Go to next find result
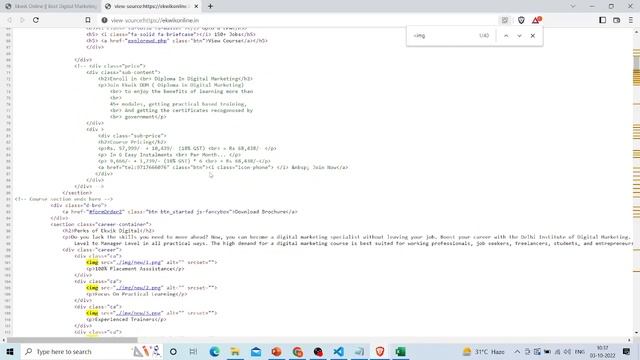 point(519,36)
